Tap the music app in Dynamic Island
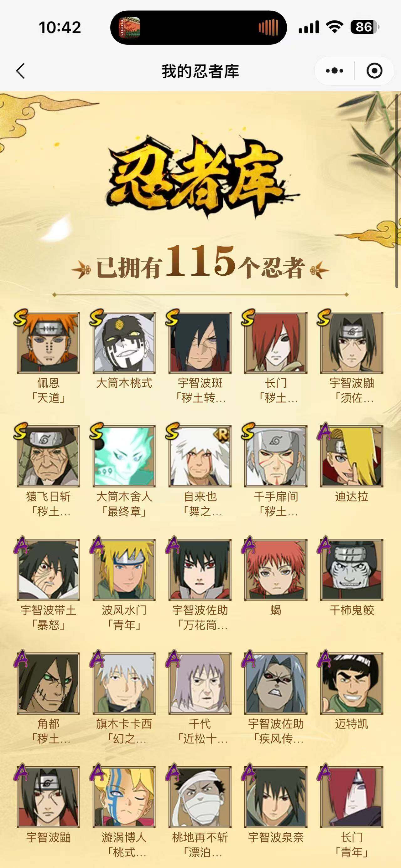This screenshot has width=401, height=868. tap(129, 27)
